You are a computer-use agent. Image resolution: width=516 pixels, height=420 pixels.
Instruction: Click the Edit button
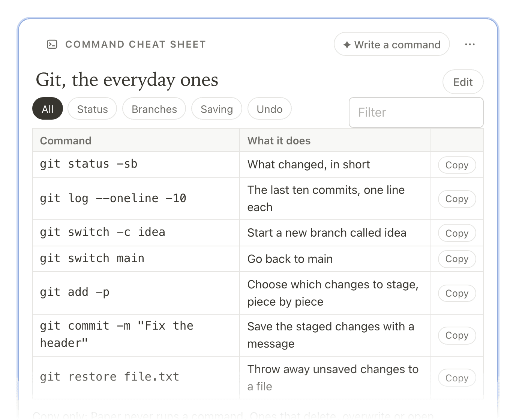coord(463,82)
